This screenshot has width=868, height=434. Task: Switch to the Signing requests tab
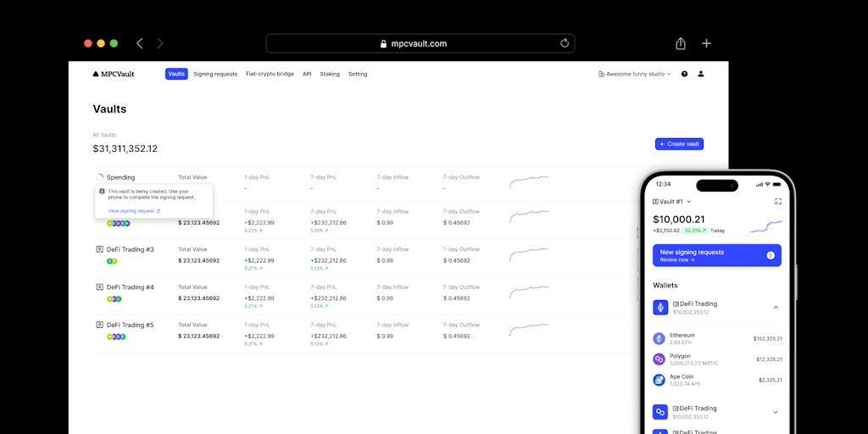pyautogui.click(x=215, y=74)
